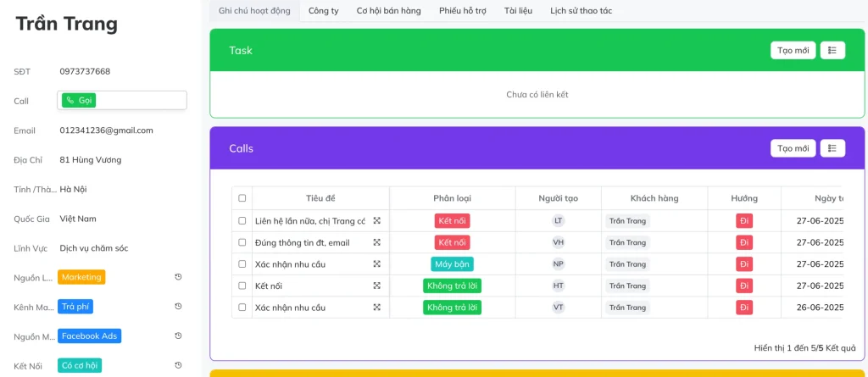Click expand icon on the 'Kết nối' titled call
Viewport: 868px width, 377px height.
pyautogui.click(x=377, y=286)
